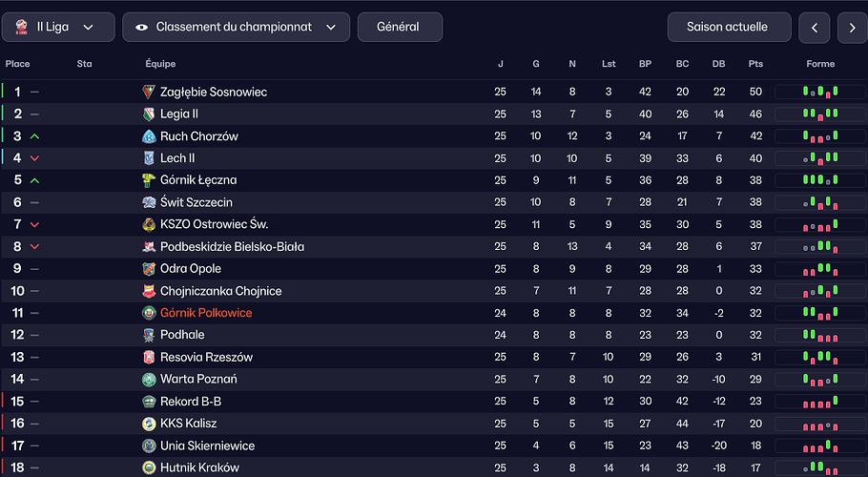Click the Warta Poznań club crest
The image size is (868, 477).
point(149,380)
